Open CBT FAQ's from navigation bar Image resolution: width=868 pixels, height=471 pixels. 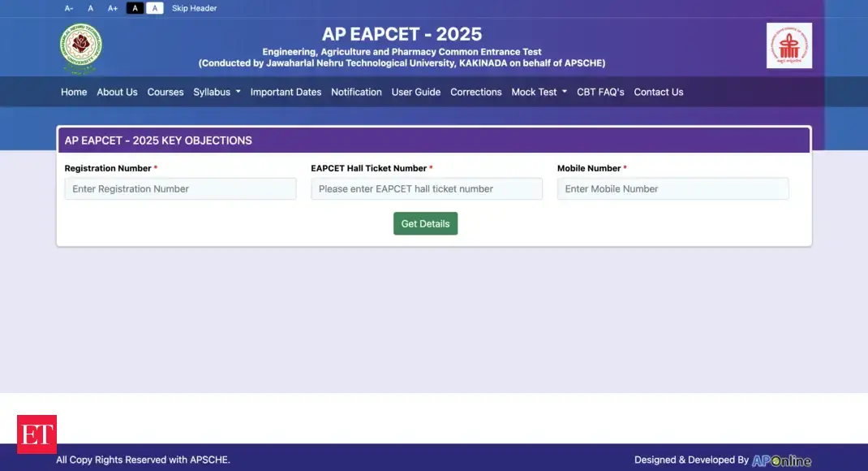coord(600,92)
